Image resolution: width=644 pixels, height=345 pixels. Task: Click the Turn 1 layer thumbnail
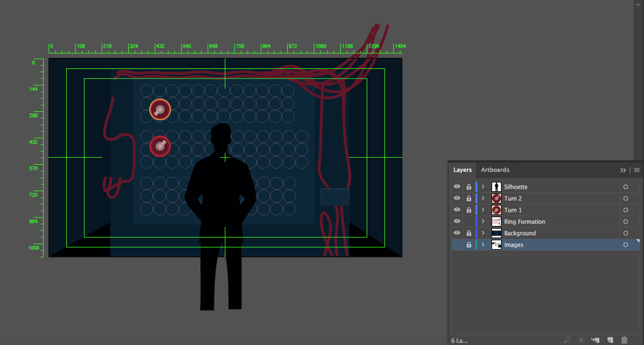click(496, 210)
